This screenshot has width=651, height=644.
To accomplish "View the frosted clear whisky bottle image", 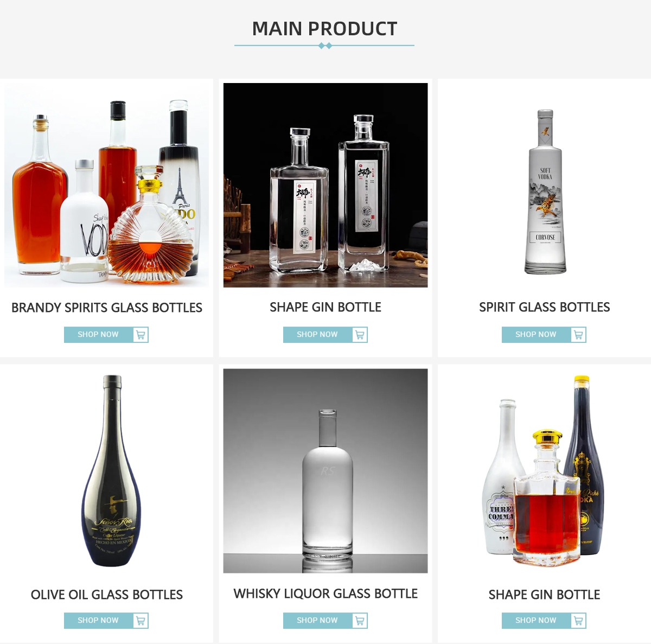I will [x=325, y=471].
